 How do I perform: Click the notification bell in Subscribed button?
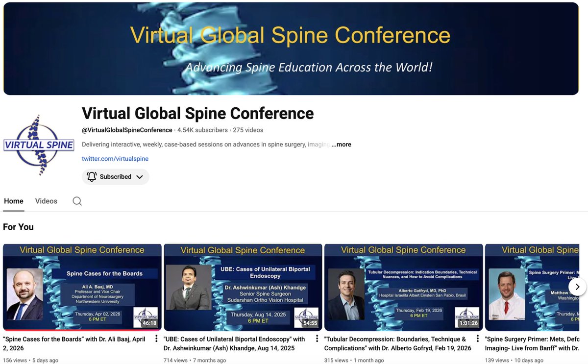(92, 176)
